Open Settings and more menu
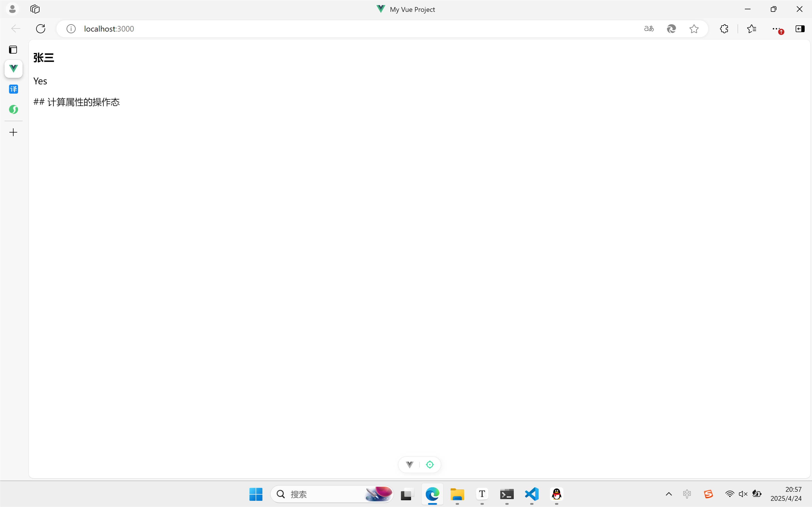812x507 pixels. click(775, 29)
